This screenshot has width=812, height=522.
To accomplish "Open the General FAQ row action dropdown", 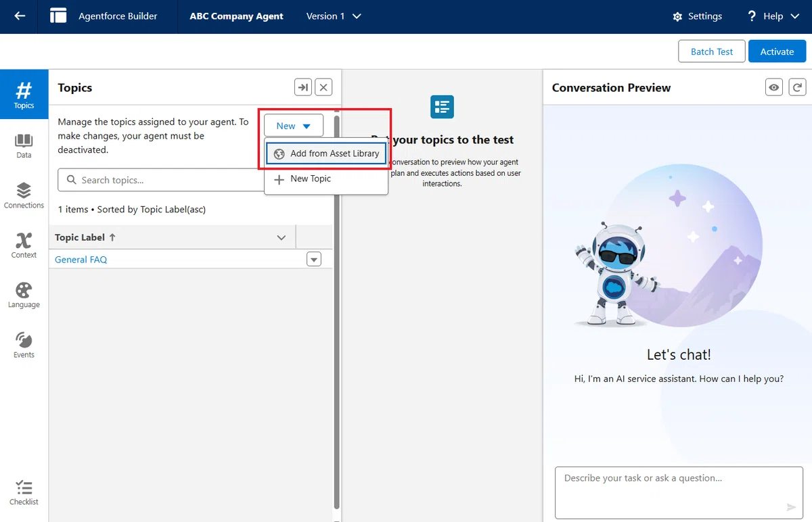I will tap(314, 259).
